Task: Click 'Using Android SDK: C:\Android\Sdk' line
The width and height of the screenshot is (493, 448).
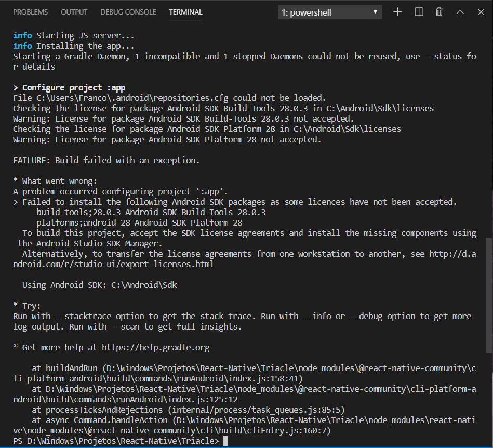Action: 99,285
